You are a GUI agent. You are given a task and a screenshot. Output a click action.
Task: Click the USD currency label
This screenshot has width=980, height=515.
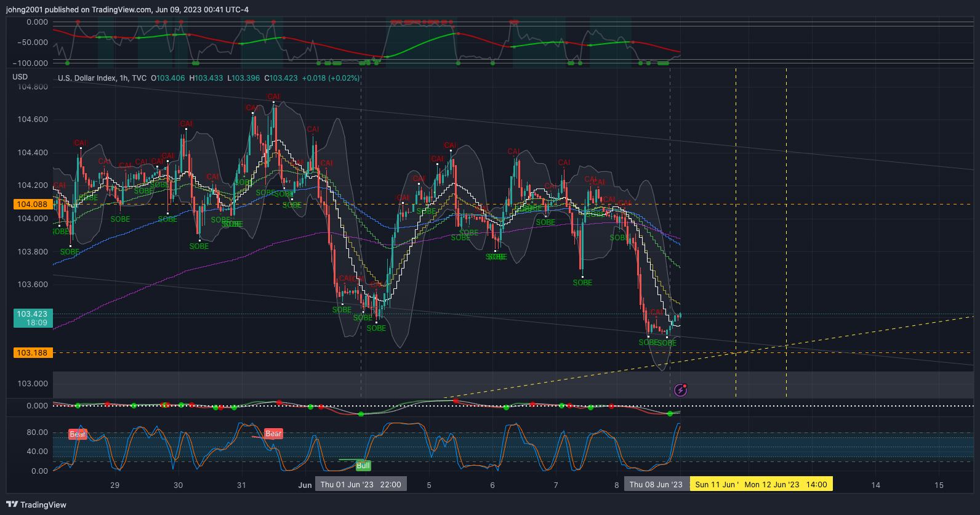point(20,77)
